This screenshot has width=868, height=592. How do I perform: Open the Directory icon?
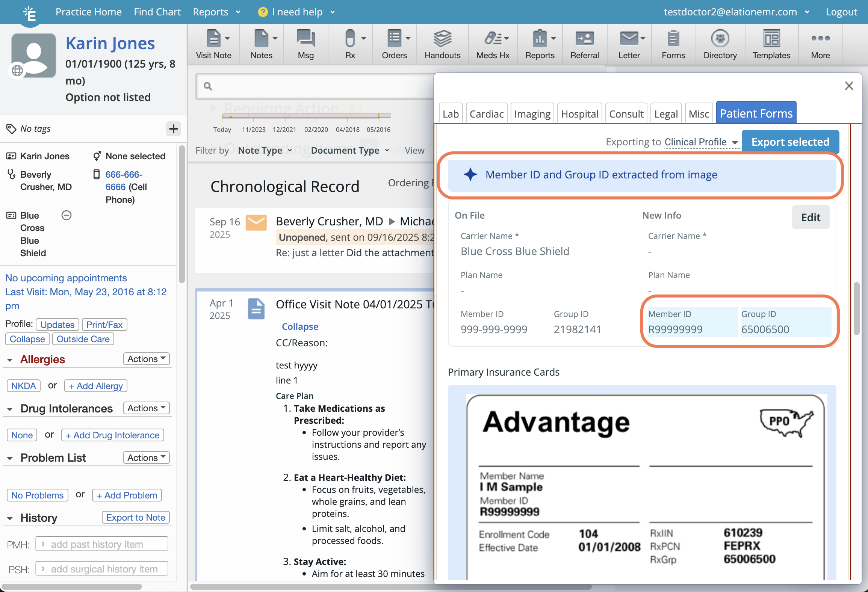(x=720, y=39)
